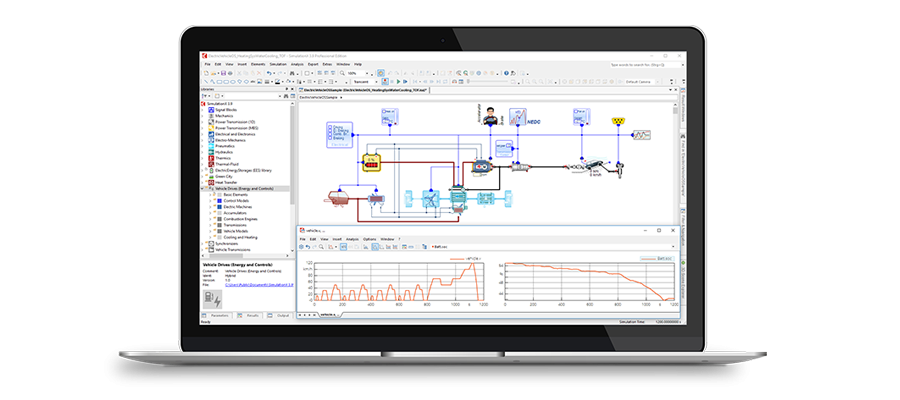This screenshot has width=900, height=400.
Task: Click the Hydraulics library icon
Action: click(211, 152)
